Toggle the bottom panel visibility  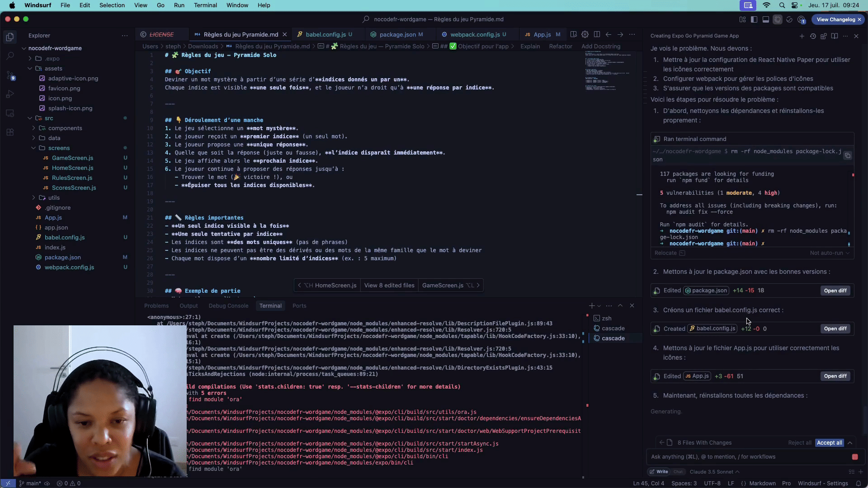click(766, 19)
